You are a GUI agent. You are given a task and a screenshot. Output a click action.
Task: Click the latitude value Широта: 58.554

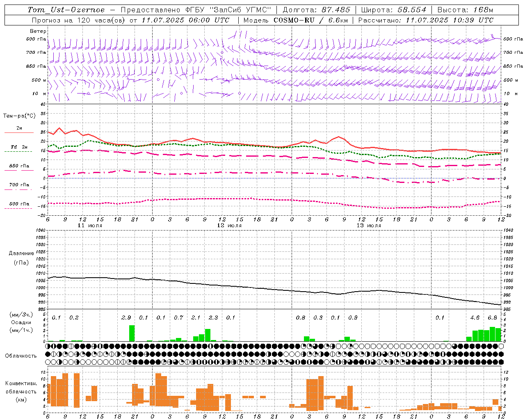click(x=394, y=10)
